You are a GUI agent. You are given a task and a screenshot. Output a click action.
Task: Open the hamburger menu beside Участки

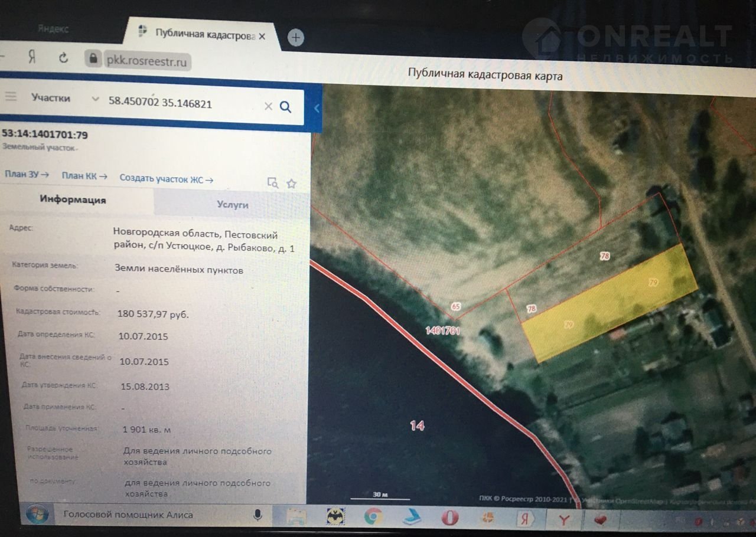[x=11, y=96]
